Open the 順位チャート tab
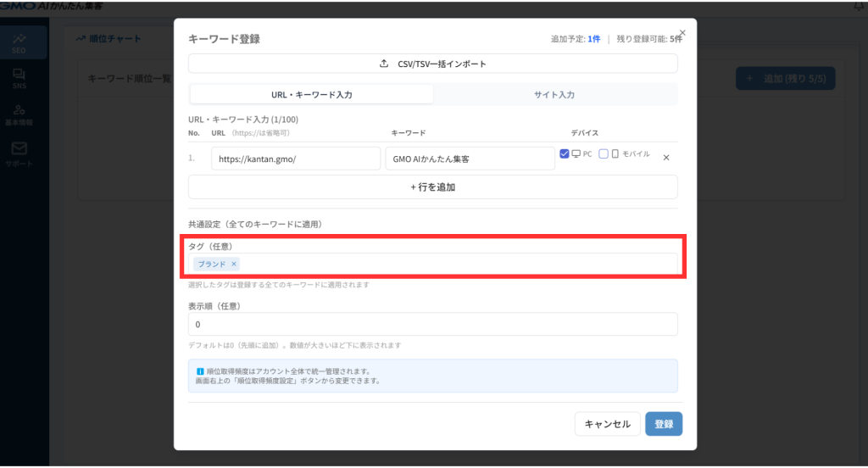The width and height of the screenshot is (868, 468). pos(108,38)
